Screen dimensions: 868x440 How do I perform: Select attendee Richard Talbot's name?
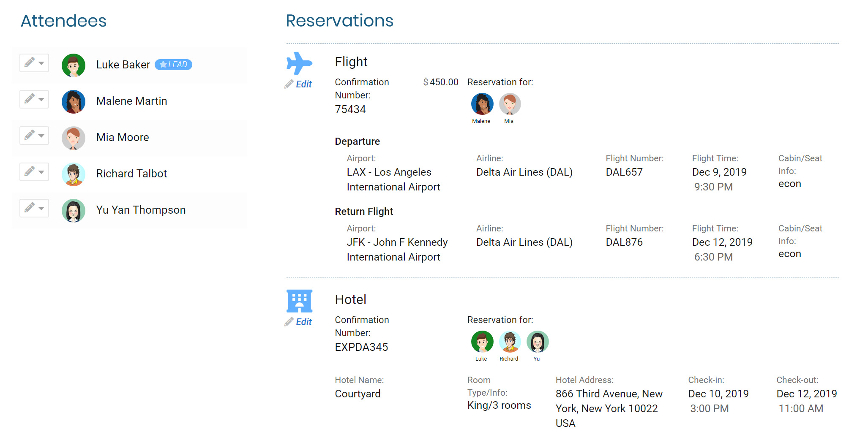click(x=131, y=174)
